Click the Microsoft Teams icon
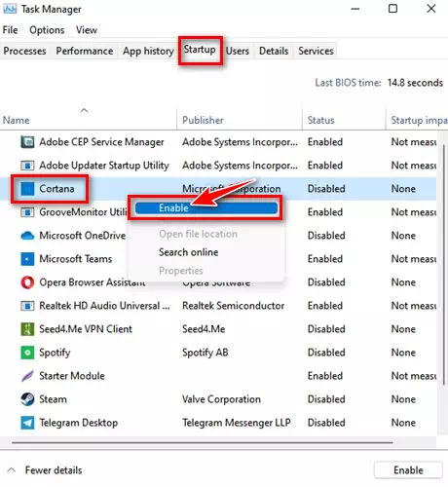The width and height of the screenshot is (448, 487). tap(27, 259)
